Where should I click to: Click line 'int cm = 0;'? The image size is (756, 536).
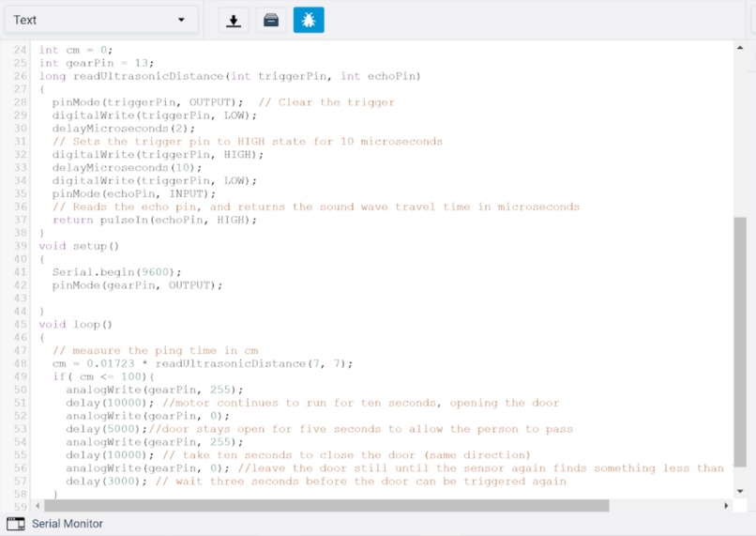76,50
